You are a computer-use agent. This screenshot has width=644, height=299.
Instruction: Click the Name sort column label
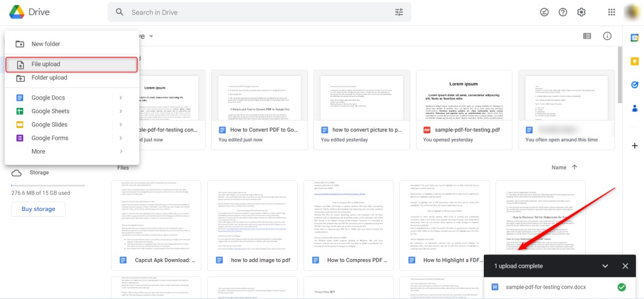559,167
